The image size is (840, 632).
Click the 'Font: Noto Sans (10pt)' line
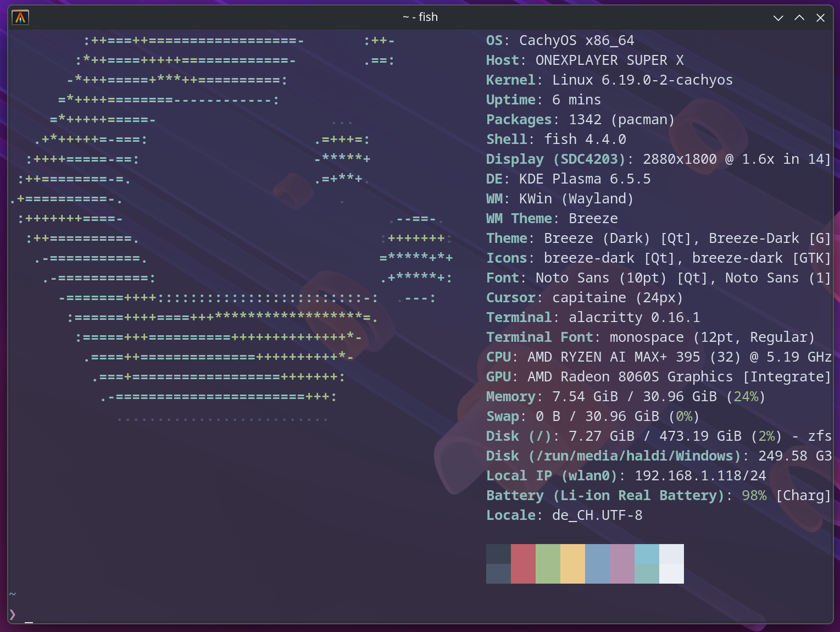tap(659, 278)
